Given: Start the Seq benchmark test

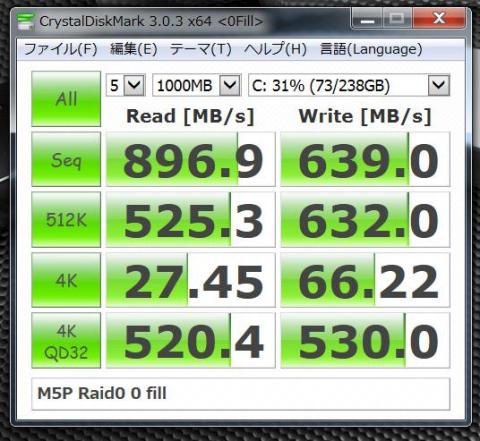Looking at the screenshot, I should tap(66, 159).
